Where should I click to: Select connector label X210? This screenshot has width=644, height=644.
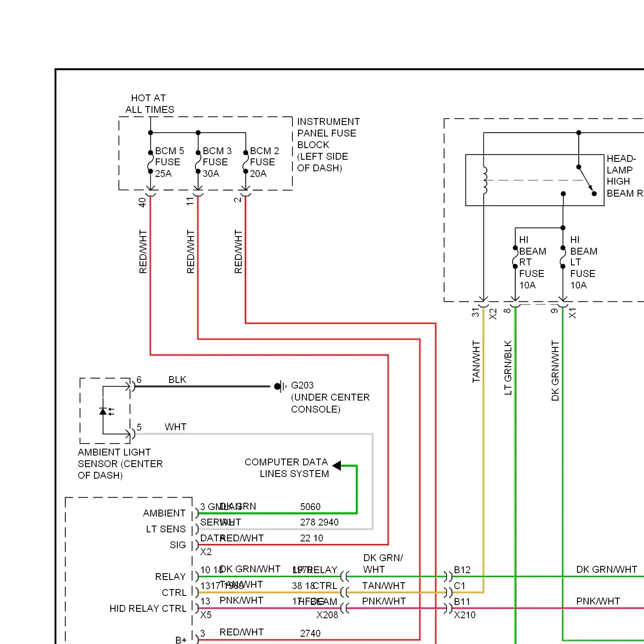coord(465,615)
